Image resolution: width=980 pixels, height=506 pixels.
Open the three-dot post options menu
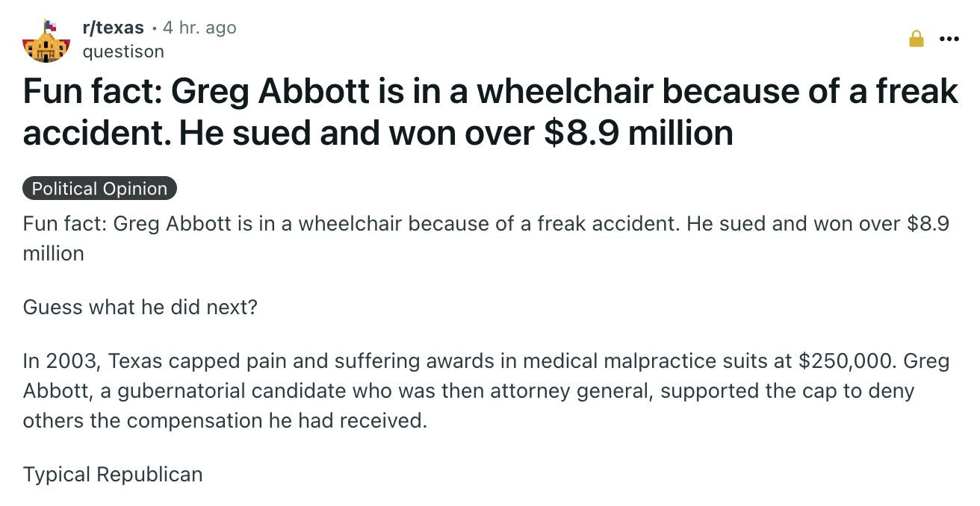click(949, 39)
